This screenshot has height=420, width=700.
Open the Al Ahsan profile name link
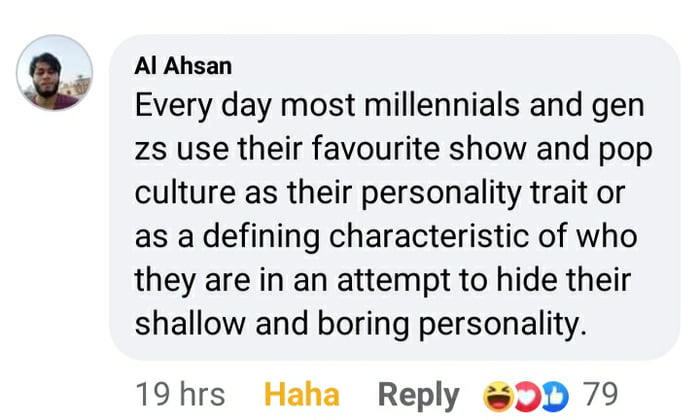click(183, 66)
